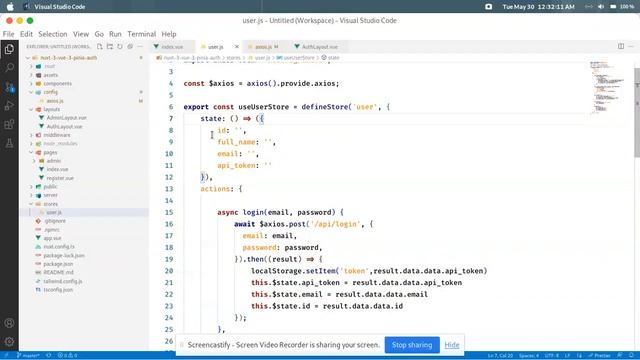Open the Testing flask view
This screenshot has width=640, height=360.
point(9,143)
